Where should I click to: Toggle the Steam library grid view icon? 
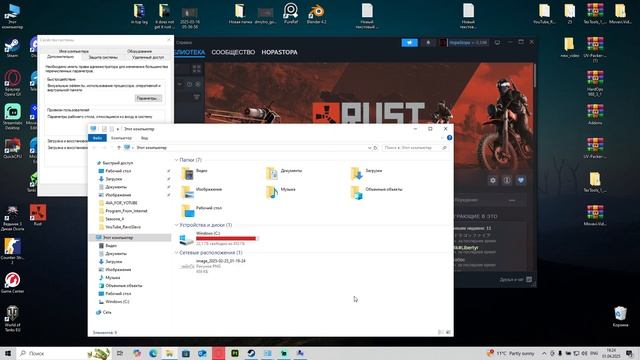[x=196, y=69]
